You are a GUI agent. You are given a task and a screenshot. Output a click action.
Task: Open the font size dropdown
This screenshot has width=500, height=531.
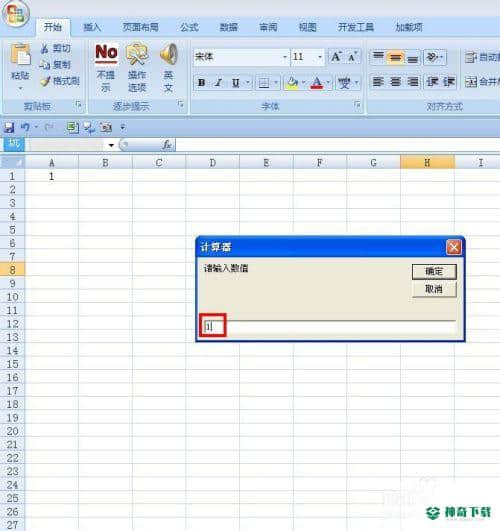[x=319, y=57]
